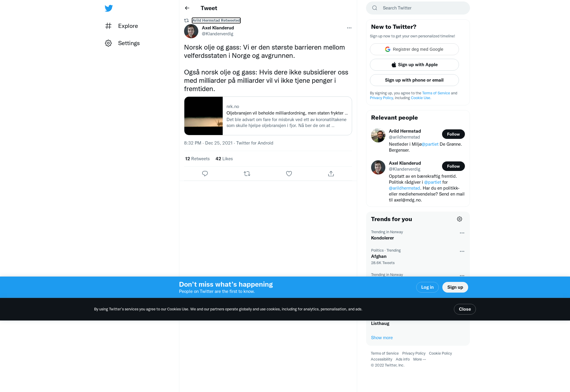Share the tweet using the share icon

click(331, 174)
